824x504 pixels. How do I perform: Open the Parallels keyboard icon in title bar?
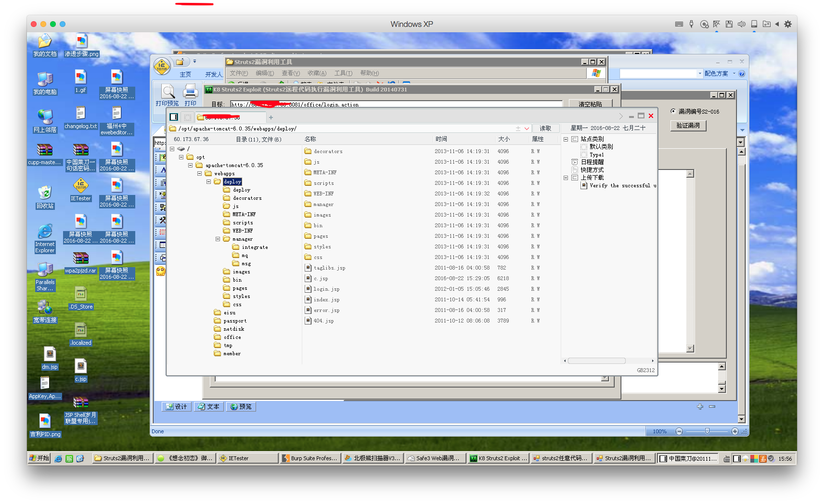tap(679, 24)
